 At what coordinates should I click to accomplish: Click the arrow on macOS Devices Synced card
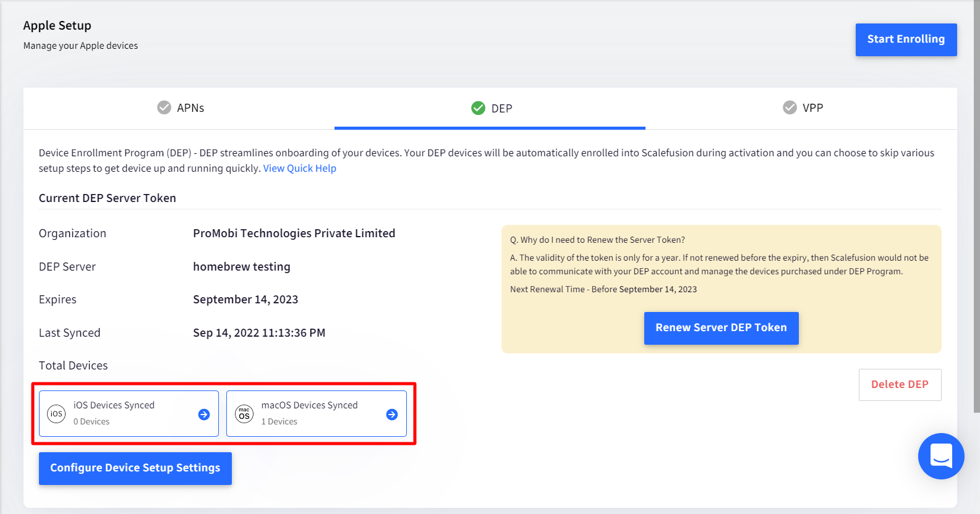(392, 415)
